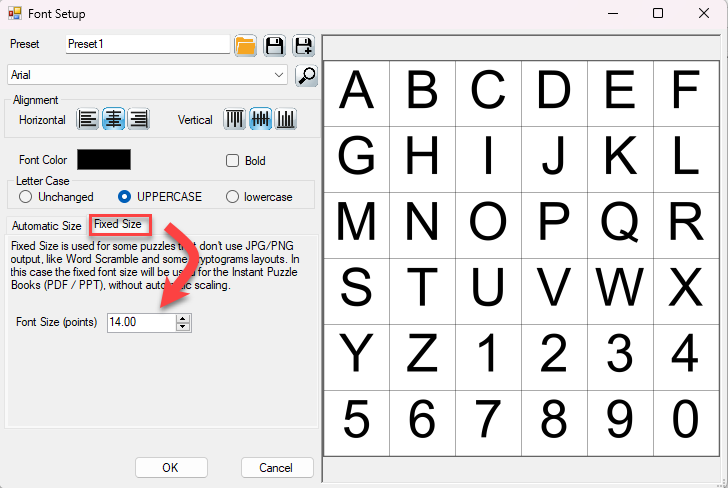Click the font search magnifier icon
728x488 pixels.
coord(306,75)
